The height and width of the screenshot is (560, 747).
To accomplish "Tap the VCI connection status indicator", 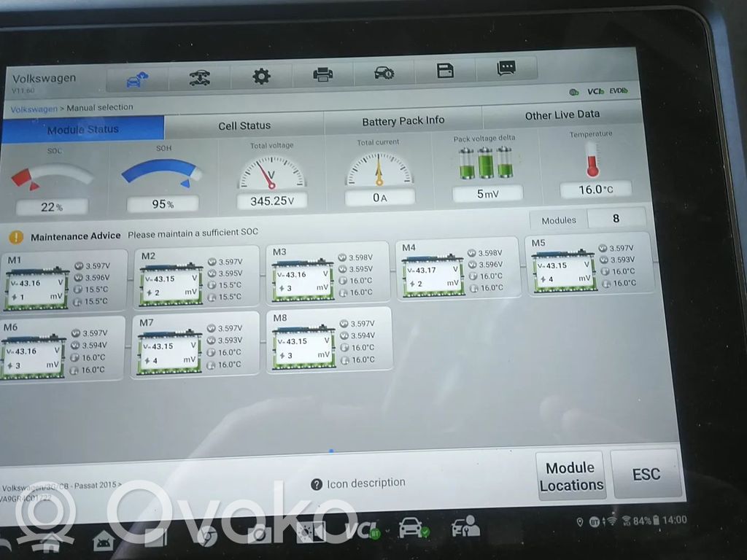I will [595, 91].
